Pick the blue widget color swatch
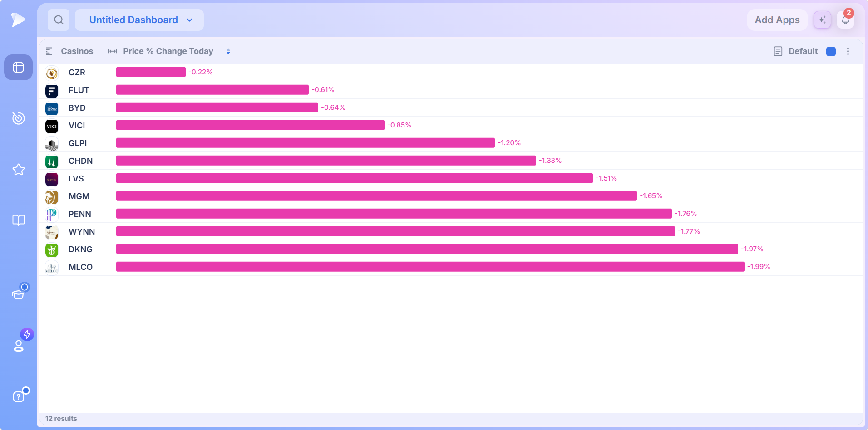The height and width of the screenshot is (430, 868). coord(831,51)
